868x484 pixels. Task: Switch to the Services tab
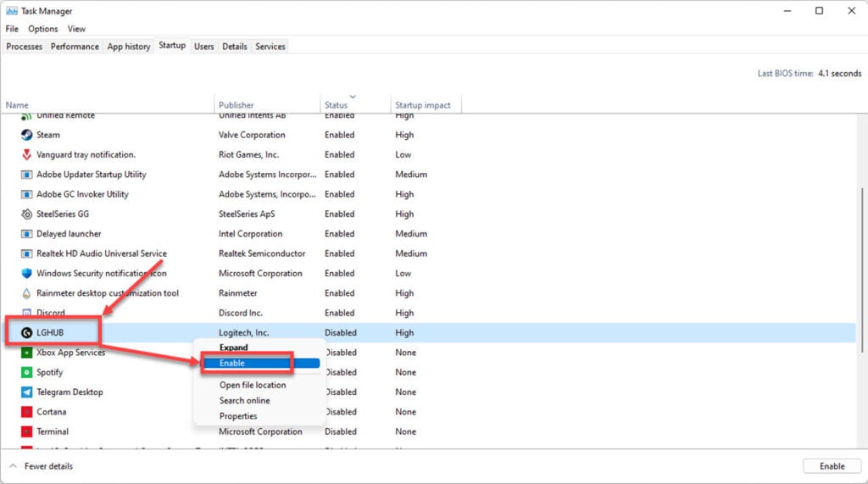(x=270, y=47)
